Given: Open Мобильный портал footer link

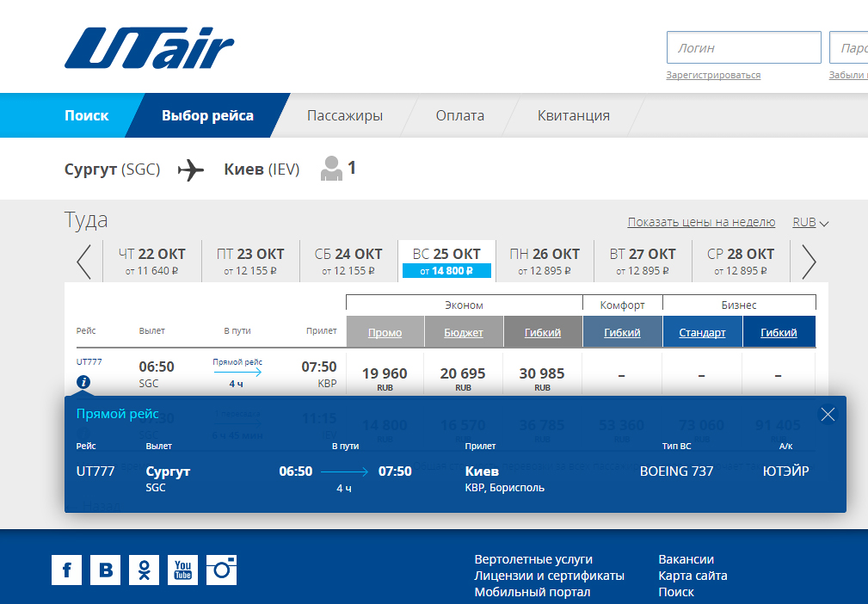Looking at the screenshot, I should (532, 592).
